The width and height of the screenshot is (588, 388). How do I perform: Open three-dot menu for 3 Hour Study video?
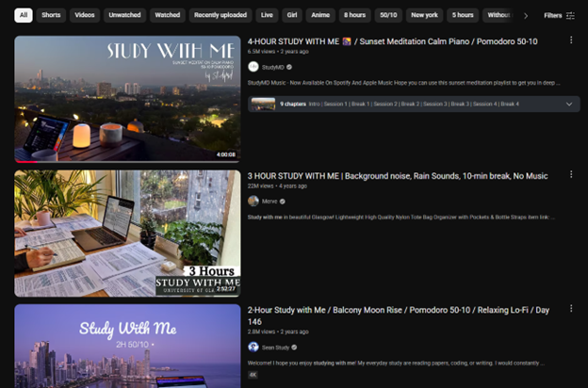pyautogui.click(x=571, y=175)
